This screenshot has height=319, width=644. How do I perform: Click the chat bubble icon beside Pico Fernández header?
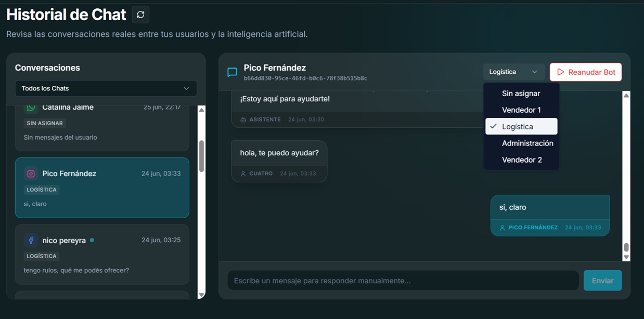tap(233, 72)
